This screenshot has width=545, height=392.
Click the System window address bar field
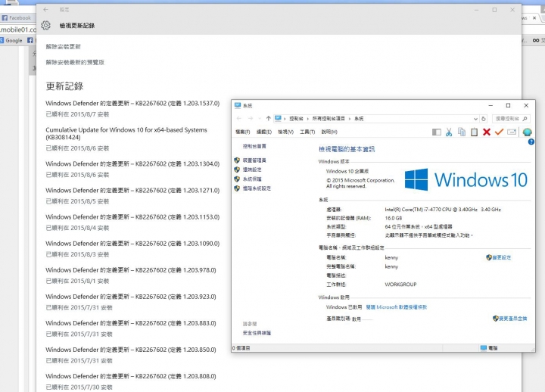tap(376, 119)
